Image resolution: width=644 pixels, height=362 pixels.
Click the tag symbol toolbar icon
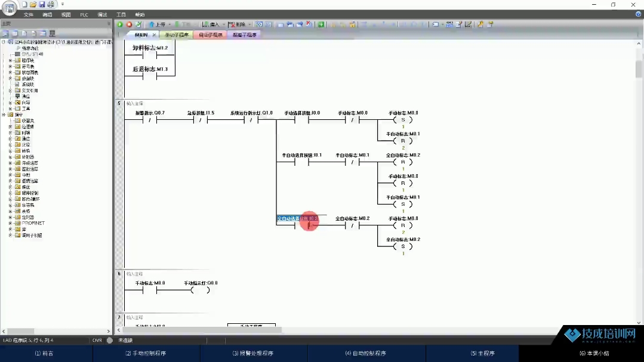coord(435,24)
